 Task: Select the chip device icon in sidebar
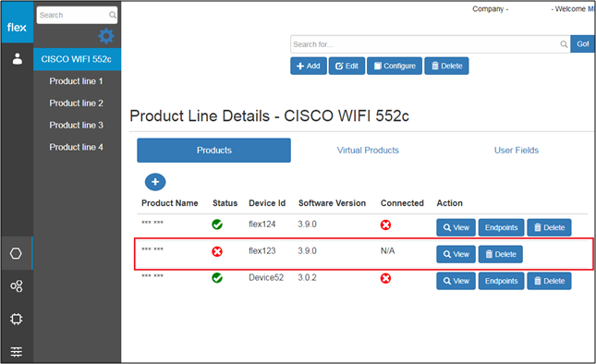[x=17, y=319]
